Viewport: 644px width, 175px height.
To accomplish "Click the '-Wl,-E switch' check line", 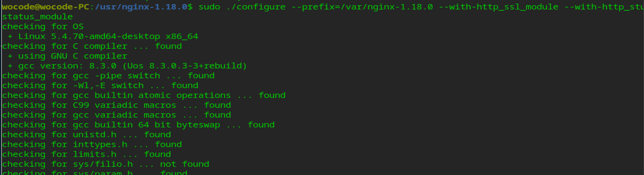I will 100,86.
